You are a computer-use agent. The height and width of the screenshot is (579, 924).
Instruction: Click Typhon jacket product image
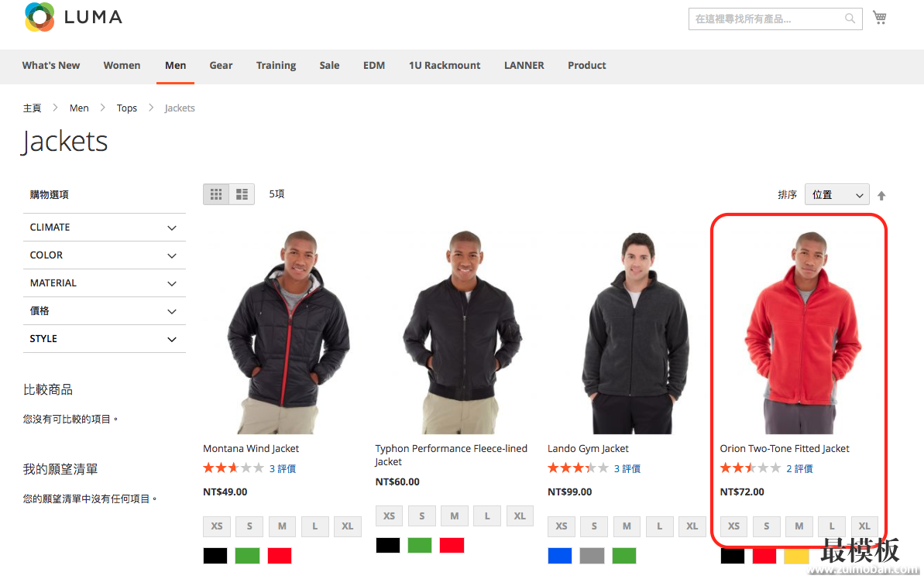pyautogui.click(x=462, y=331)
